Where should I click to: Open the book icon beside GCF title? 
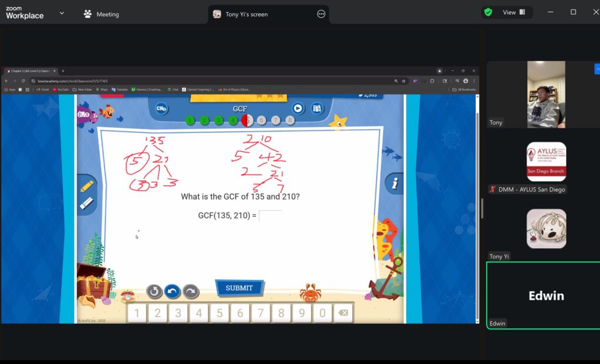(316, 108)
